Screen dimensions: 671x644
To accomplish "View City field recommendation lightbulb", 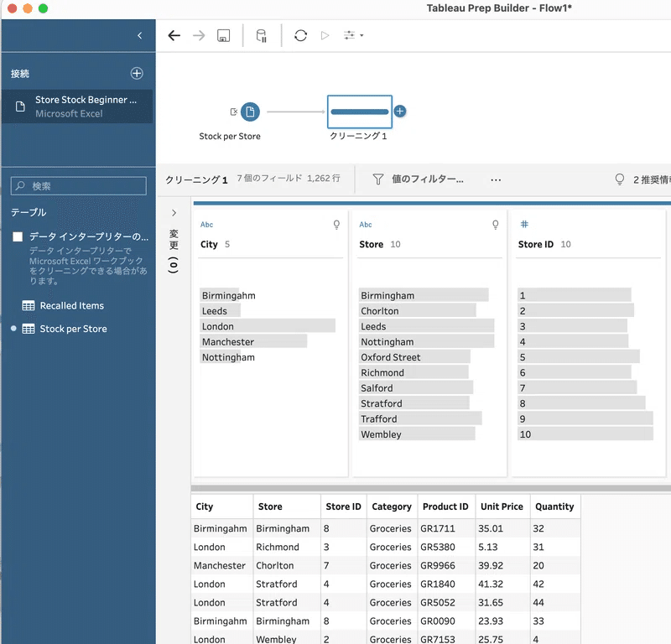I will pos(337,225).
